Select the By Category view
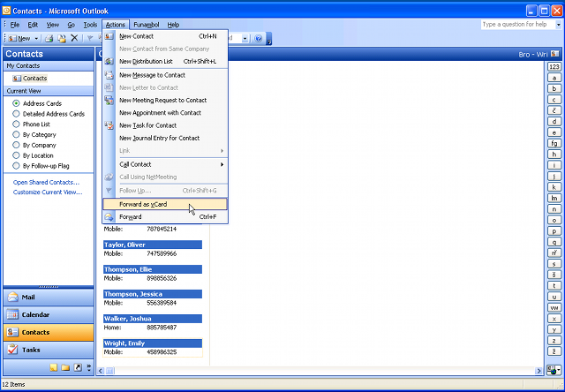Image resolution: width=565 pixels, height=392 pixels. (x=34, y=135)
